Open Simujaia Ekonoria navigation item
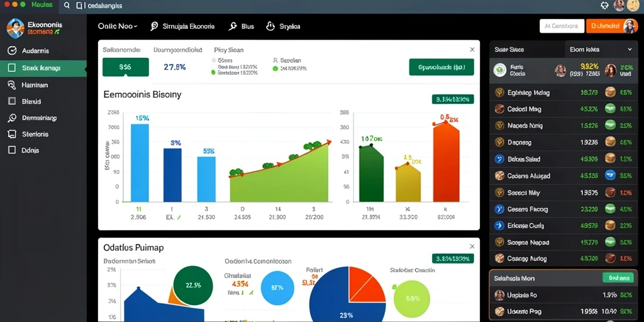 pos(182,26)
